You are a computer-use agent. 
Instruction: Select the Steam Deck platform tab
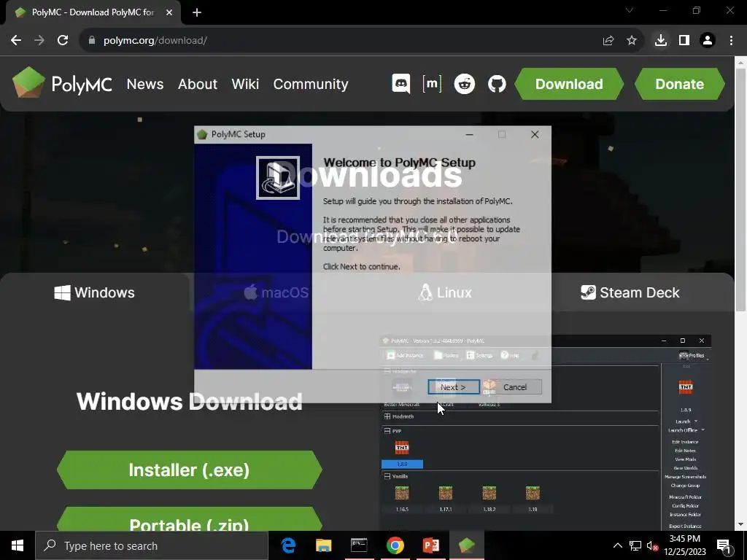(630, 292)
